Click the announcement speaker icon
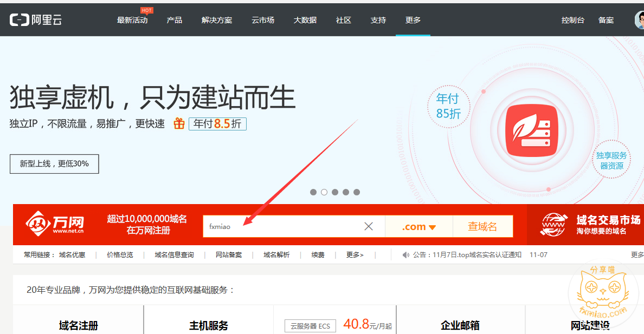Screen dimensions: 644x334 (x=406, y=255)
